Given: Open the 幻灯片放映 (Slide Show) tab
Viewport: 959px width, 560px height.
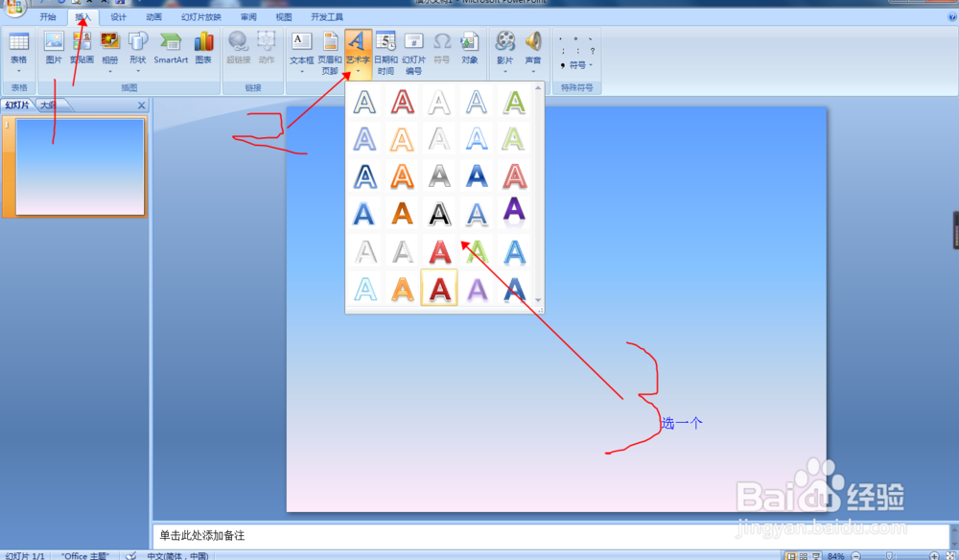Looking at the screenshot, I should tap(201, 17).
